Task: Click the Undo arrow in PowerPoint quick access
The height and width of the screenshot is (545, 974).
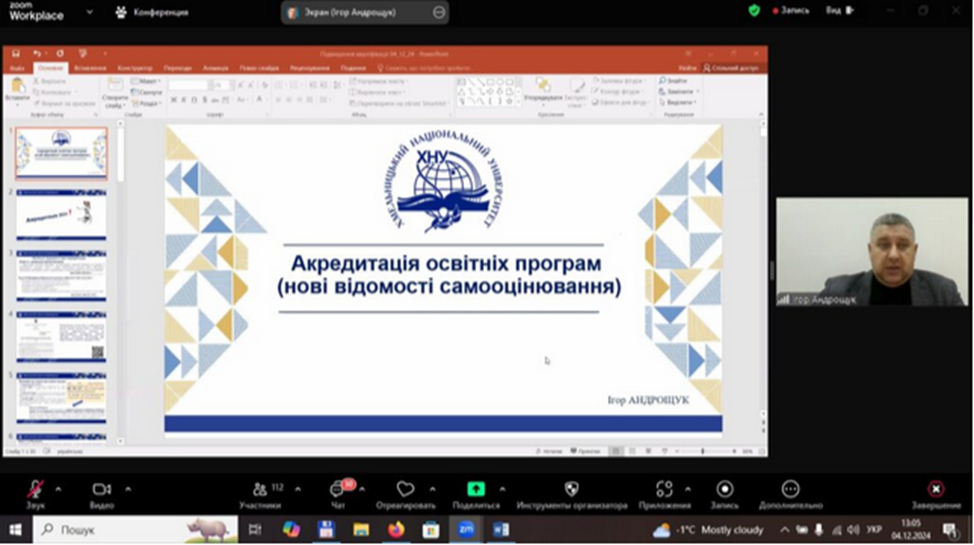Action: coord(37,53)
